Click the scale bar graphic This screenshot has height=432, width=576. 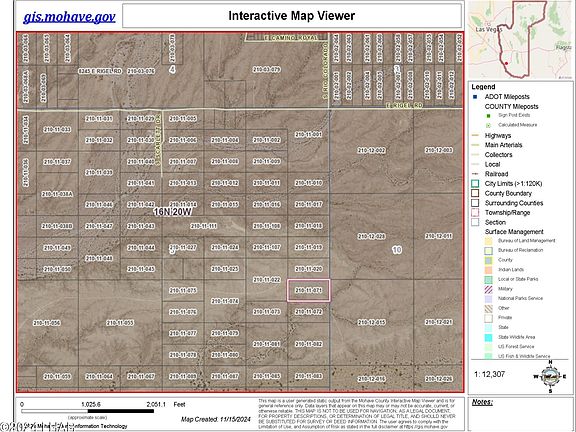[87, 411]
